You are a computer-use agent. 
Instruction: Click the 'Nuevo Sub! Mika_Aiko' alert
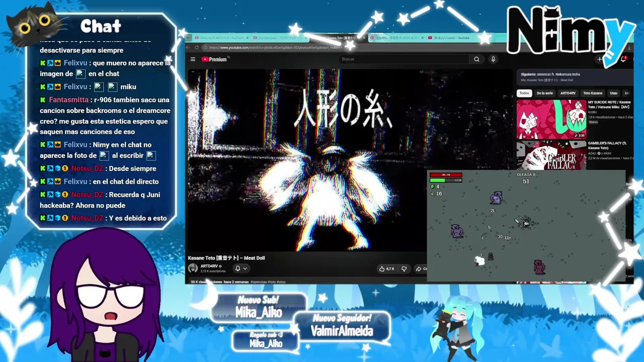click(259, 308)
